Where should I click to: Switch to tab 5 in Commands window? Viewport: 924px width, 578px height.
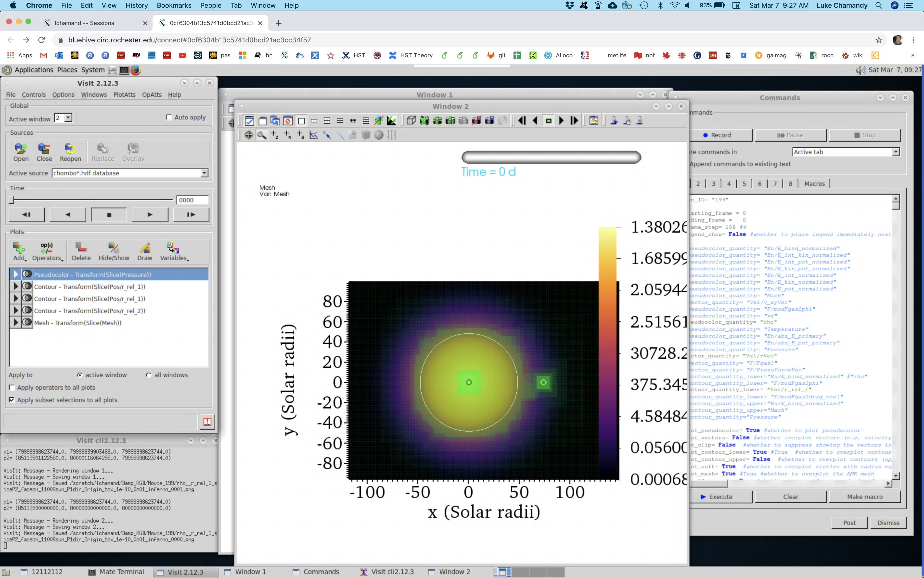(744, 184)
